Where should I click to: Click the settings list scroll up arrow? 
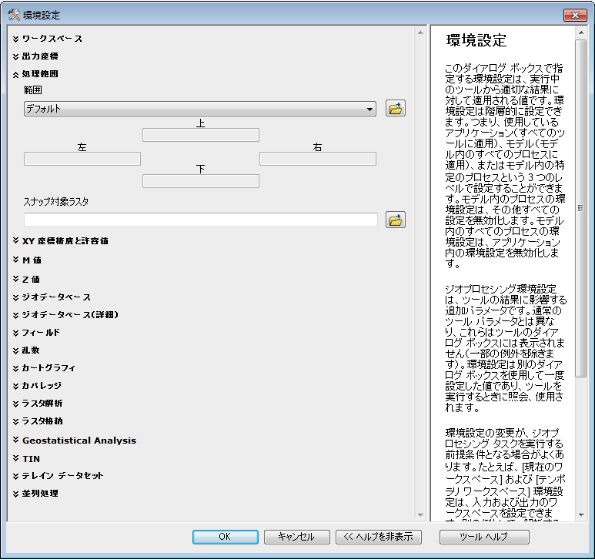click(x=420, y=33)
